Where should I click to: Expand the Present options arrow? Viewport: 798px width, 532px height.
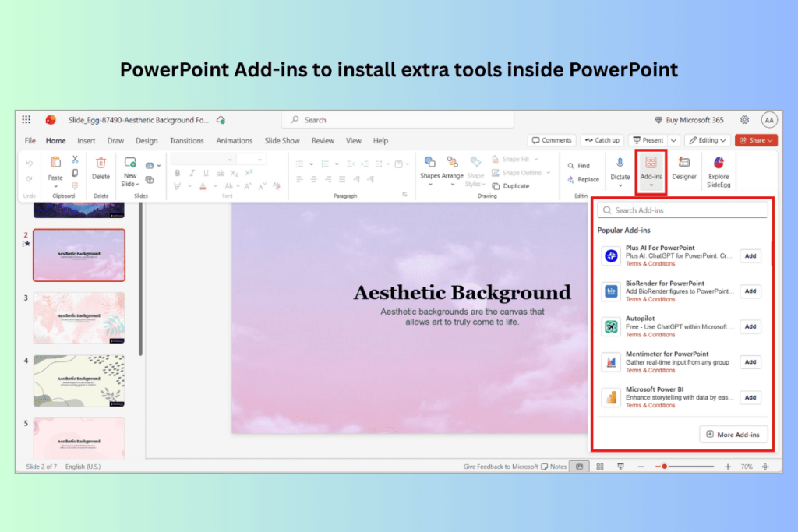[x=674, y=140]
